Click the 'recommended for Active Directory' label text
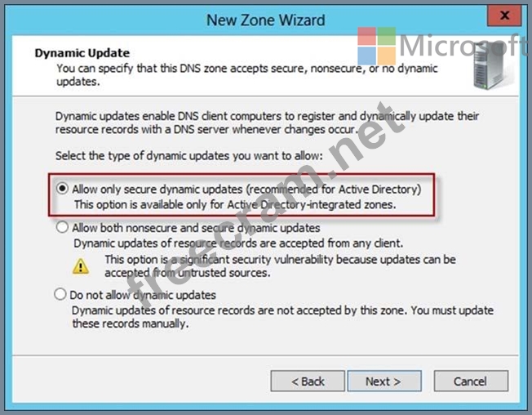The height and width of the screenshot is (415, 532). tap(335, 189)
